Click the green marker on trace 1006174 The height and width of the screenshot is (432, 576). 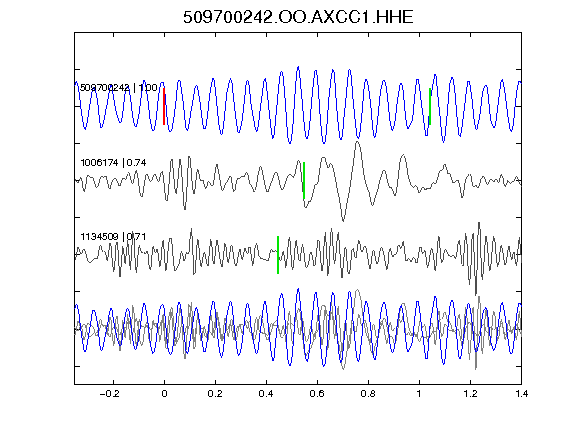pos(304,180)
